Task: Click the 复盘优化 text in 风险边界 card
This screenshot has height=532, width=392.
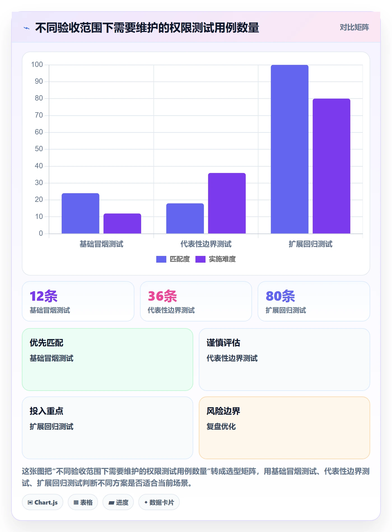Action: [x=221, y=426]
